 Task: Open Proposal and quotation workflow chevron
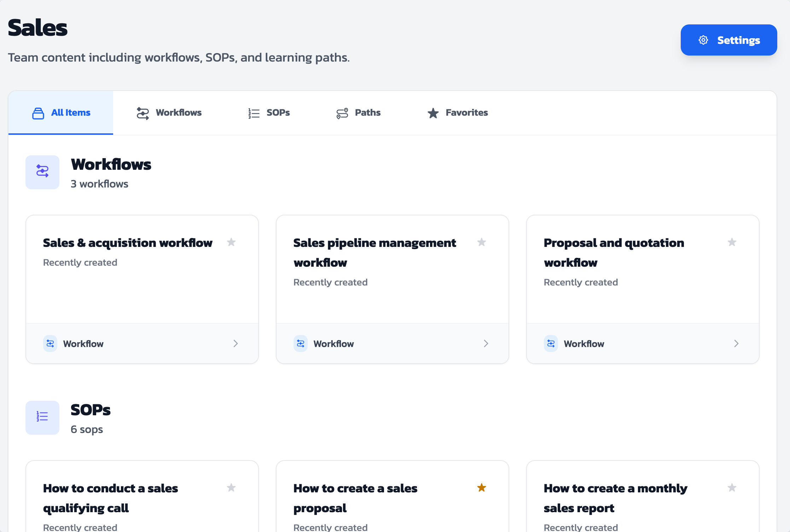[x=737, y=343]
